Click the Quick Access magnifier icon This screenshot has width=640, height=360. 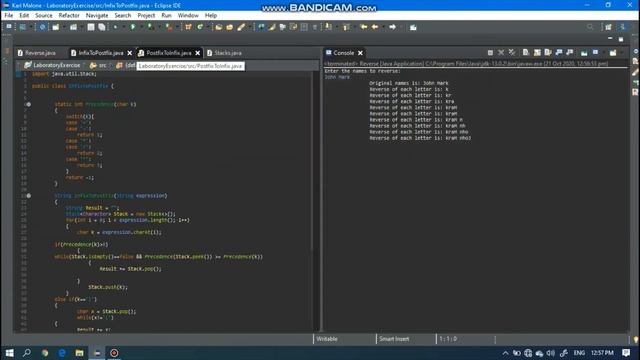click(590, 27)
